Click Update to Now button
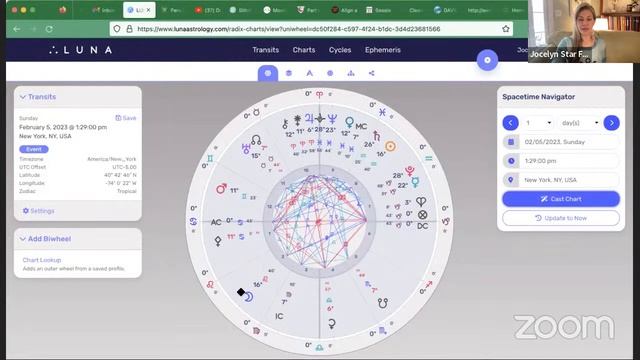The height and width of the screenshot is (360, 640). 561,218
